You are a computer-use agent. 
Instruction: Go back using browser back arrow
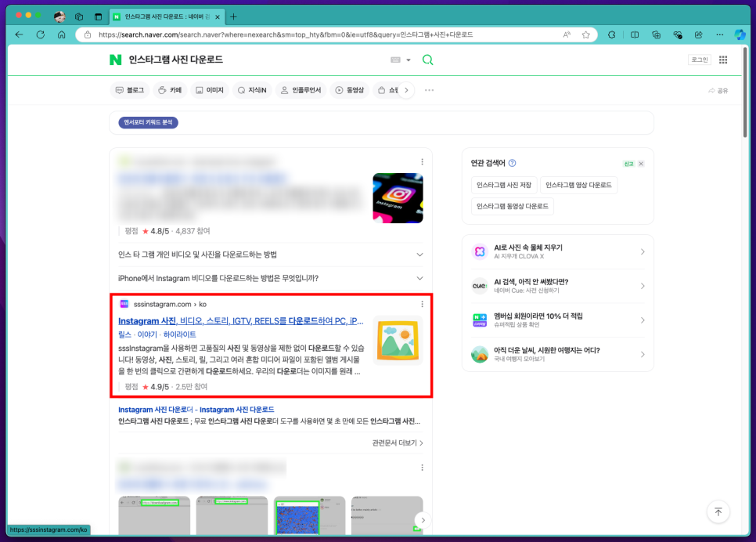pos(19,34)
